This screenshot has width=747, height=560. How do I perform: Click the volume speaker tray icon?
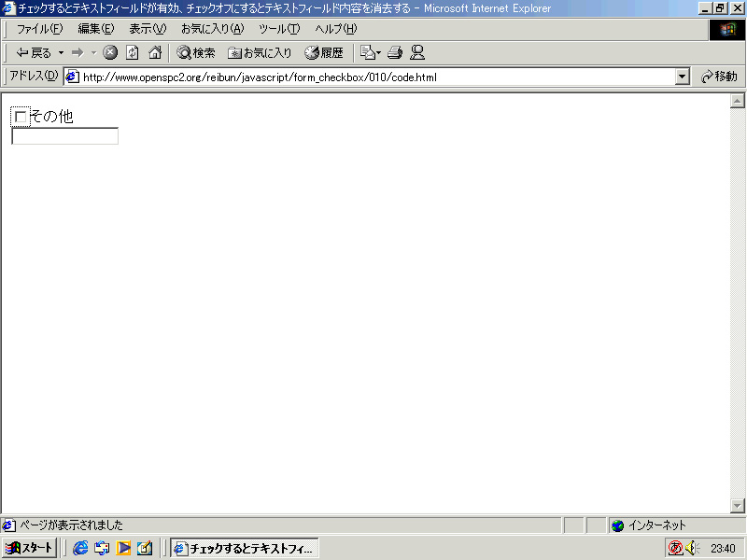pyautogui.click(x=692, y=548)
